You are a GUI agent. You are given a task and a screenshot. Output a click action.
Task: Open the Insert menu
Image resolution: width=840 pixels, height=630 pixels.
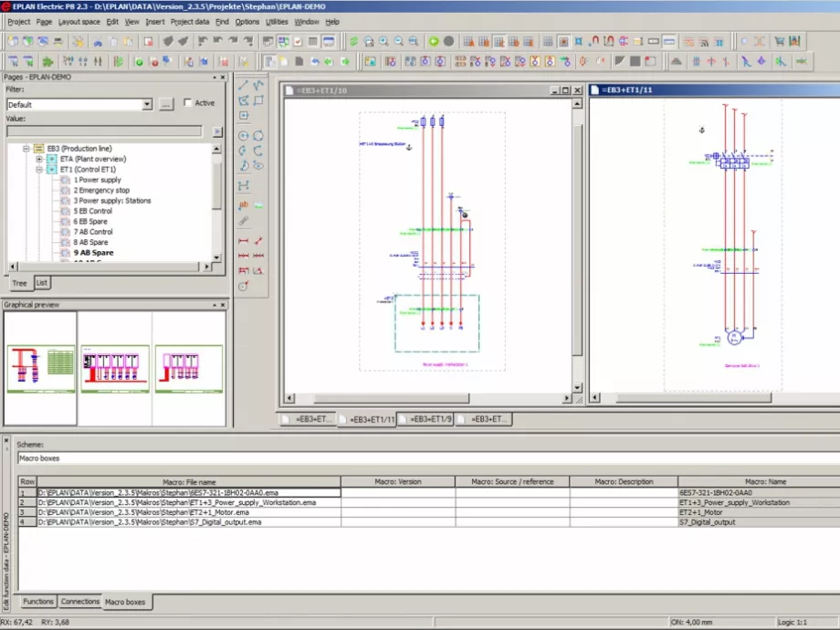click(x=155, y=22)
